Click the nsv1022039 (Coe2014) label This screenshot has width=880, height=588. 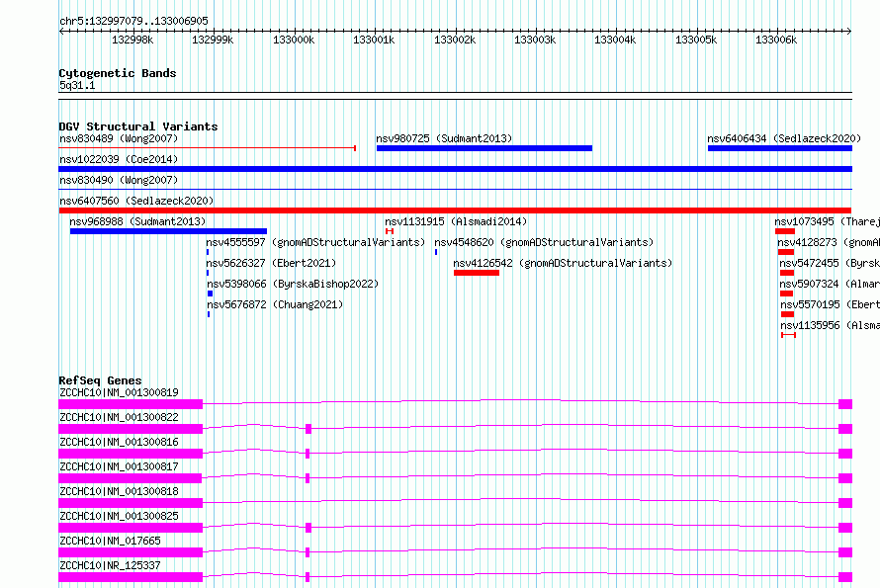119,159
